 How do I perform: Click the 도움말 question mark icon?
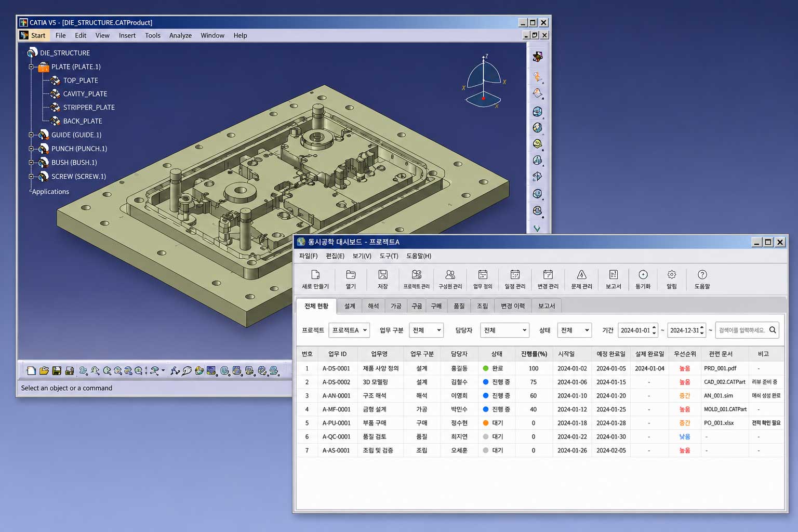coord(702,274)
